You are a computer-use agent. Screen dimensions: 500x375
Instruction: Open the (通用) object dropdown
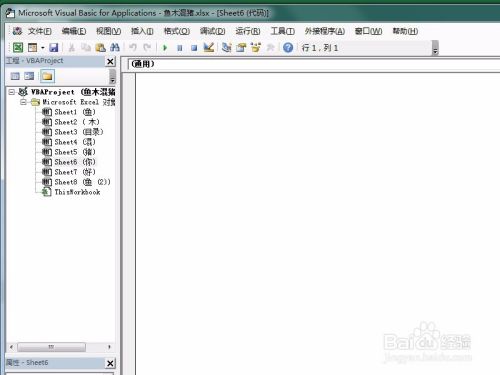(x=313, y=64)
